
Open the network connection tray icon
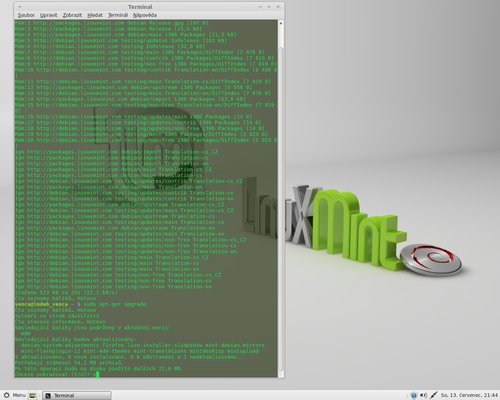pyautogui.click(x=434, y=395)
